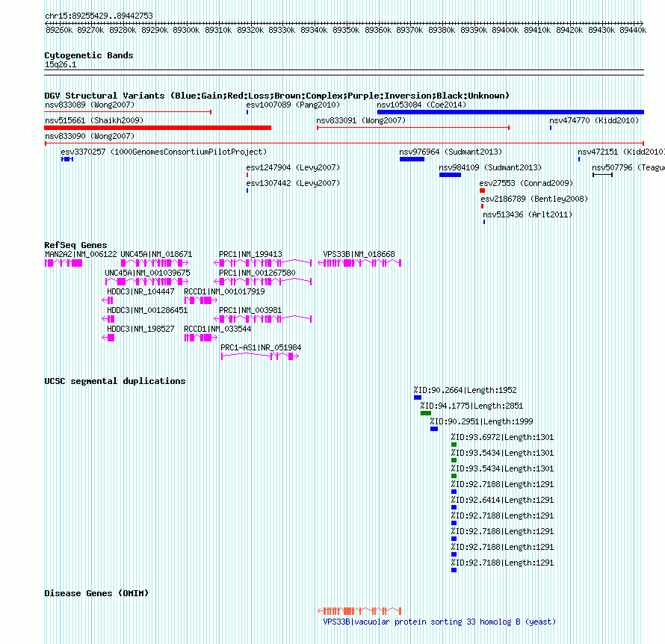Click the HDDC3|NR_104447 transcript label

pyautogui.click(x=140, y=291)
